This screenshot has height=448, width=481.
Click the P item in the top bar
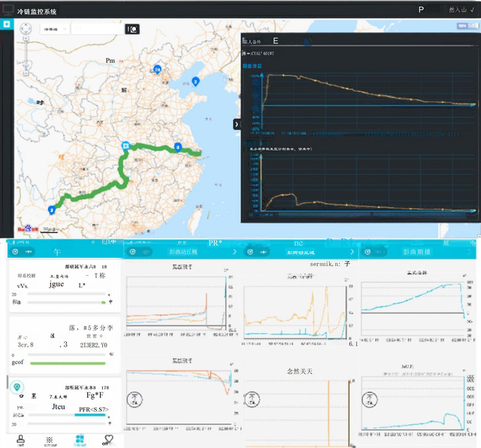click(x=421, y=10)
